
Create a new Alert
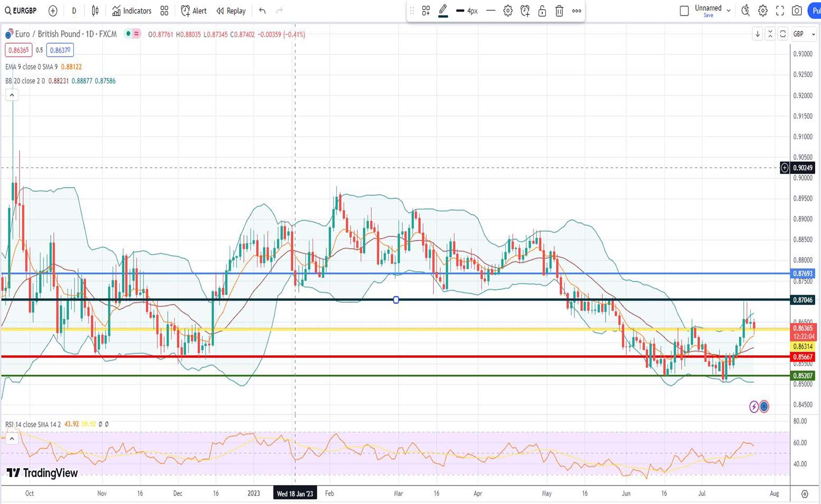pyautogui.click(x=194, y=11)
